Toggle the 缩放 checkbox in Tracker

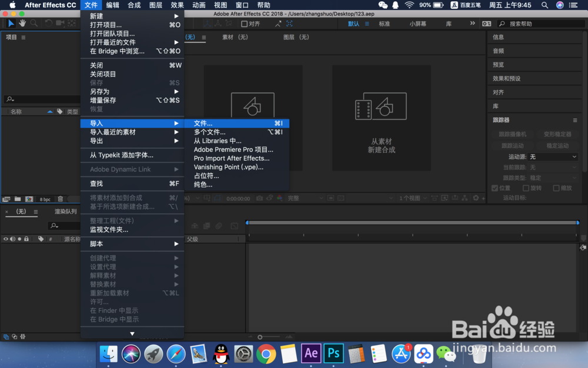pos(556,188)
